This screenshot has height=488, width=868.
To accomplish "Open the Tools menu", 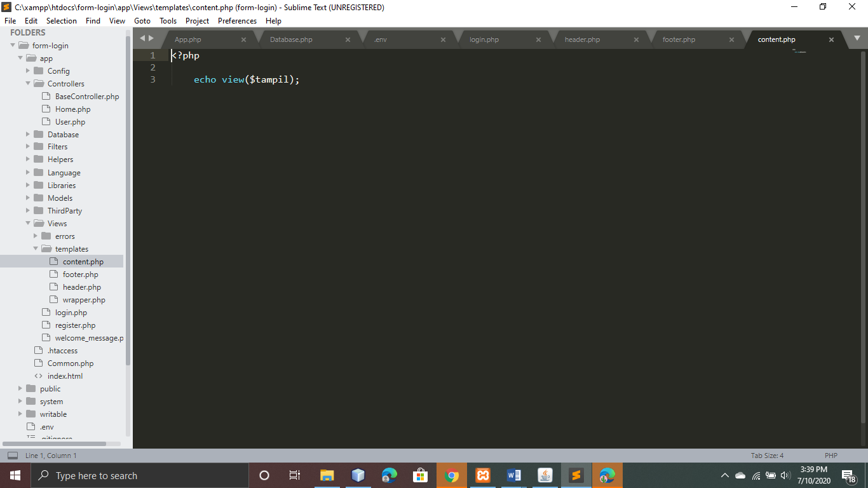I will (168, 20).
